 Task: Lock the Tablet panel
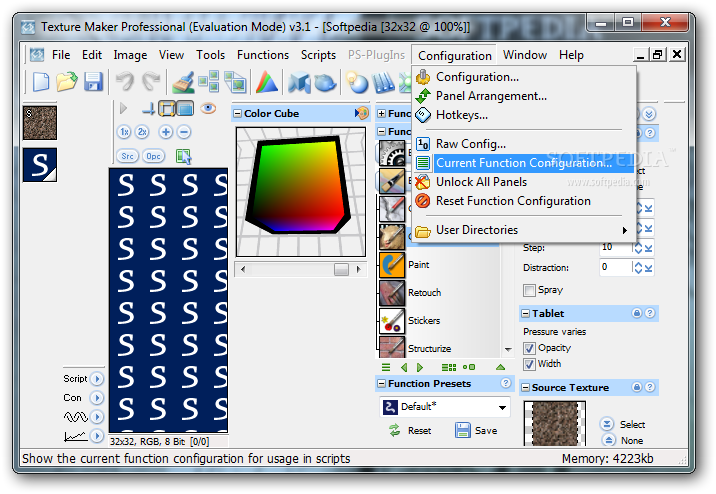click(x=637, y=313)
